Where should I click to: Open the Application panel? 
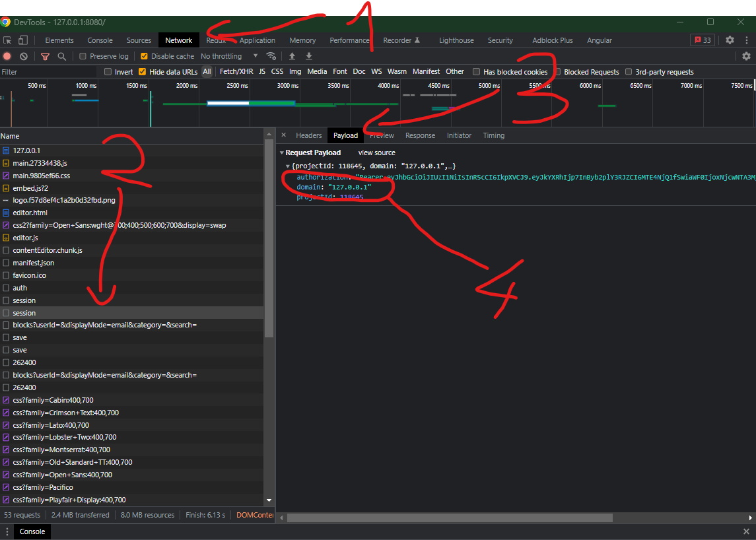click(258, 40)
